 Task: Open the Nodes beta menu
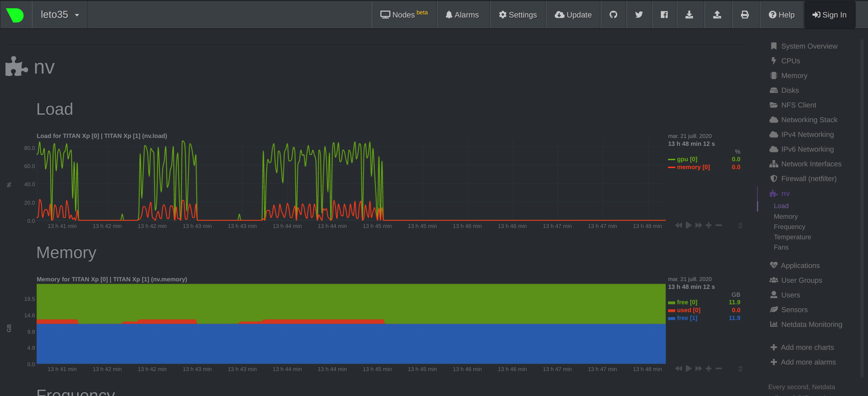[x=404, y=15]
